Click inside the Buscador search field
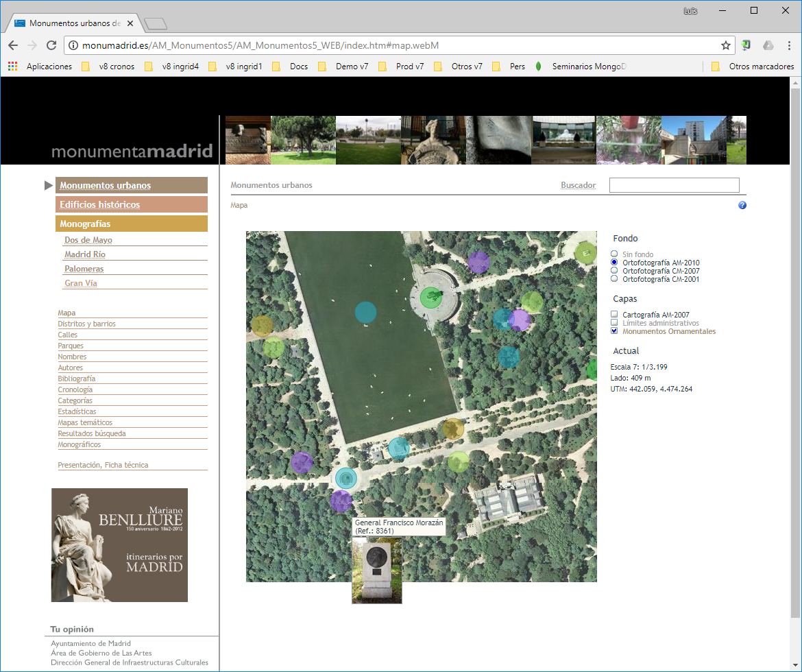The height and width of the screenshot is (672, 802). pos(674,185)
